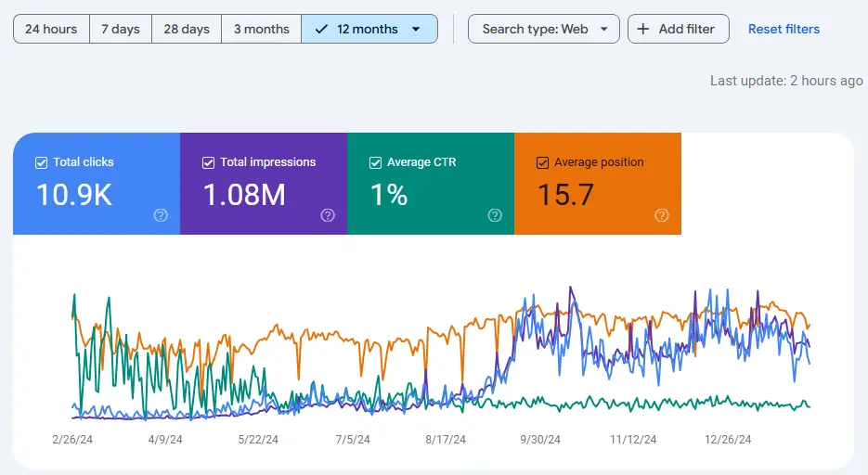The image size is (868, 475).
Task: Click checkmark icon beside 12 months
Action: (321, 29)
